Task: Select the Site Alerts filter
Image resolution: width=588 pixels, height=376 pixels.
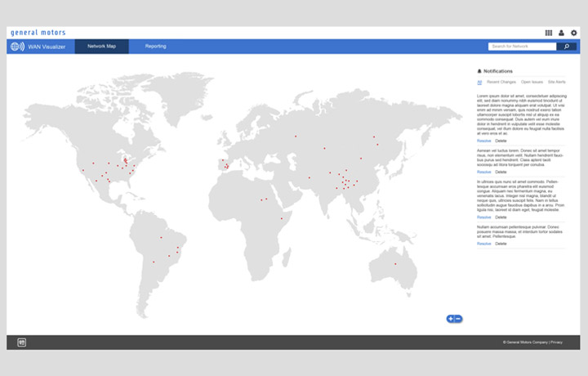Action: [556, 82]
